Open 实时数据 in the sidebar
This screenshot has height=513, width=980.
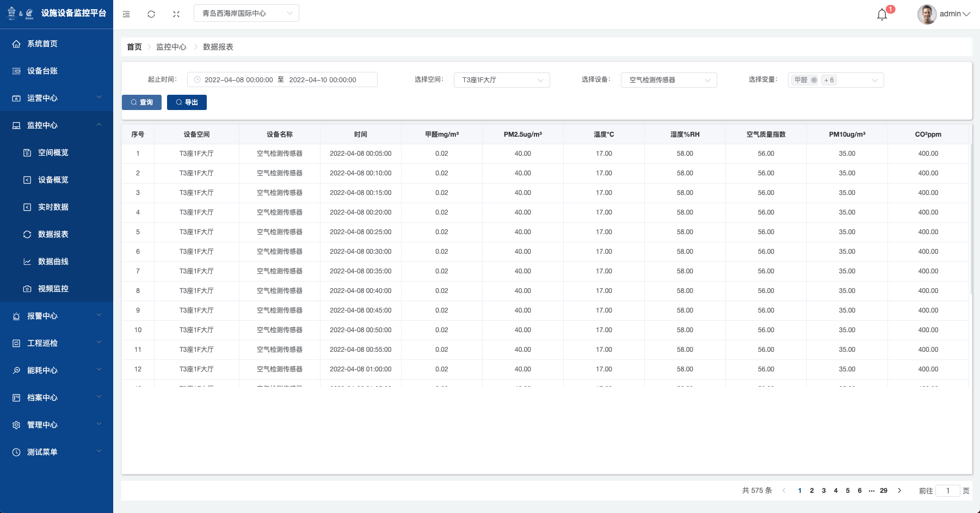(53, 207)
